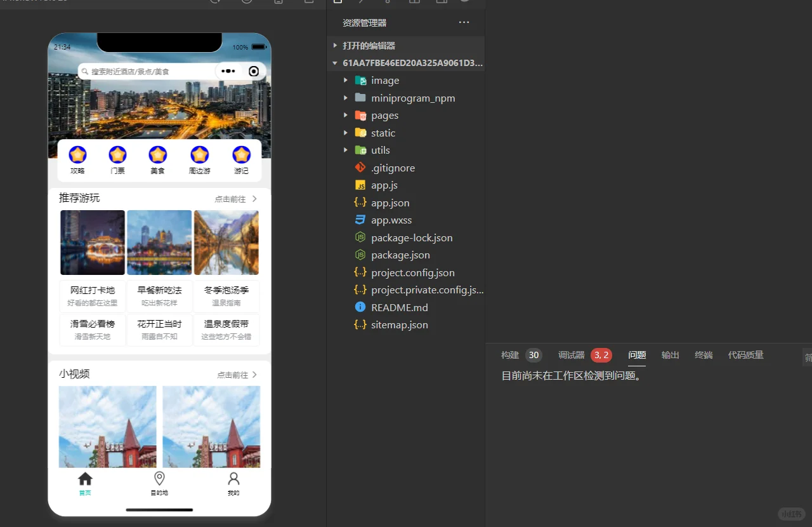Tap the 攻略 star icon
The image size is (812, 527).
pos(77,155)
